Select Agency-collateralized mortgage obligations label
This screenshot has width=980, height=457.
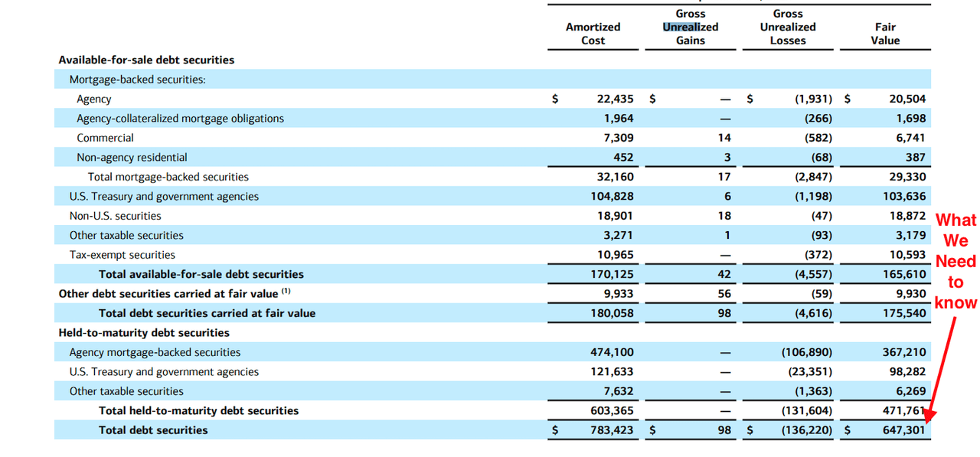point(180,119)
